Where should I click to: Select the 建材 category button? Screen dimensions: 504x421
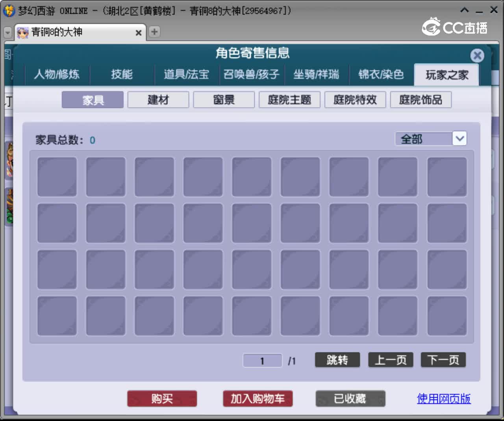158,100
